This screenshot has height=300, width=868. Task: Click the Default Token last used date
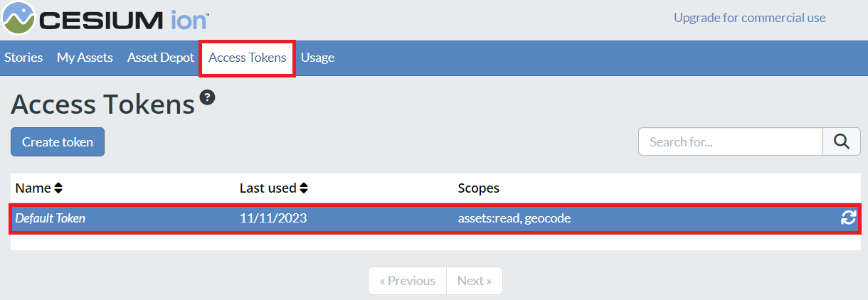273,218
